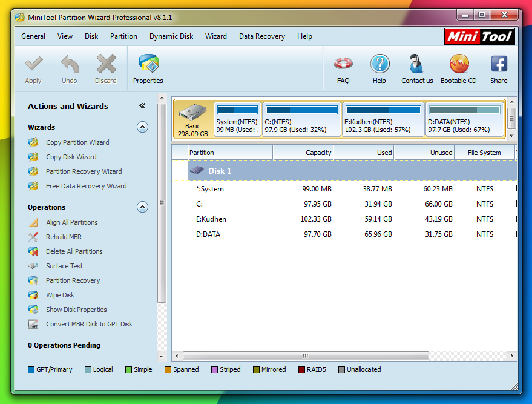Collapse the Wizards section
532x404 pixels.
coord(142,127)
